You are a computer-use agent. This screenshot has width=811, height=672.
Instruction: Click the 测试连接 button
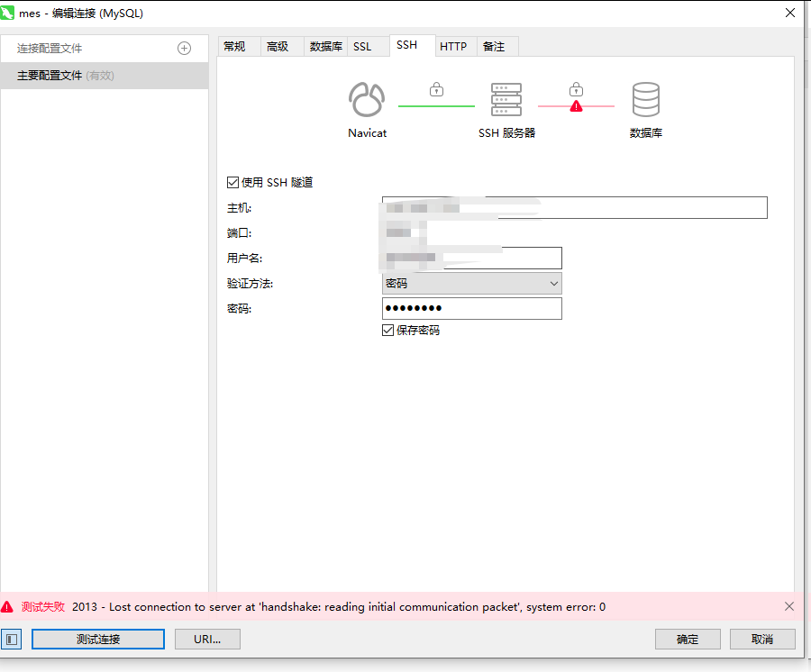[x=98, y=639]
